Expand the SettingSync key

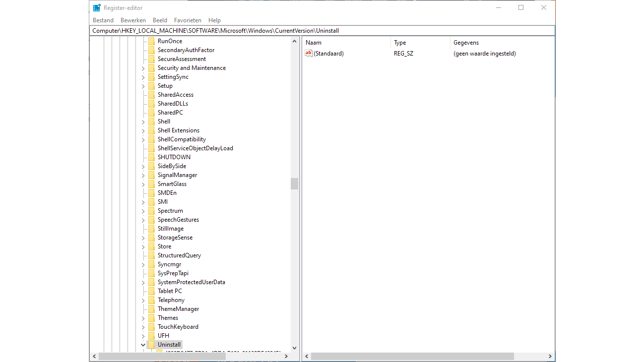click(143, 77)
